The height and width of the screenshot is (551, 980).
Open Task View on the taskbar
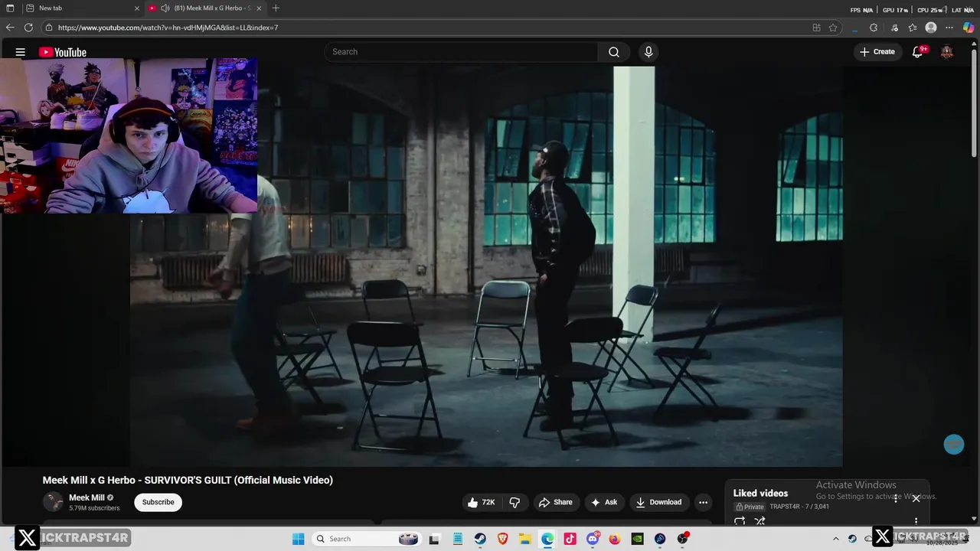point(434,539)
